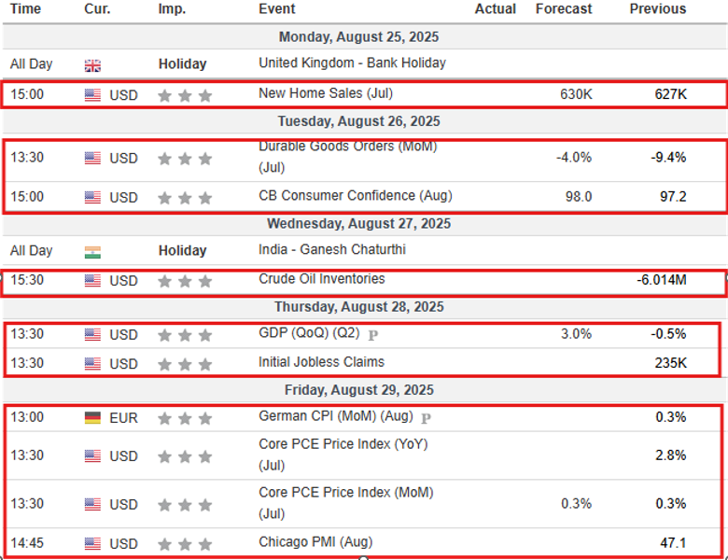Open the Durable Goods Orders (MoM) event
The image size is (728, 560).
[348, 157]
